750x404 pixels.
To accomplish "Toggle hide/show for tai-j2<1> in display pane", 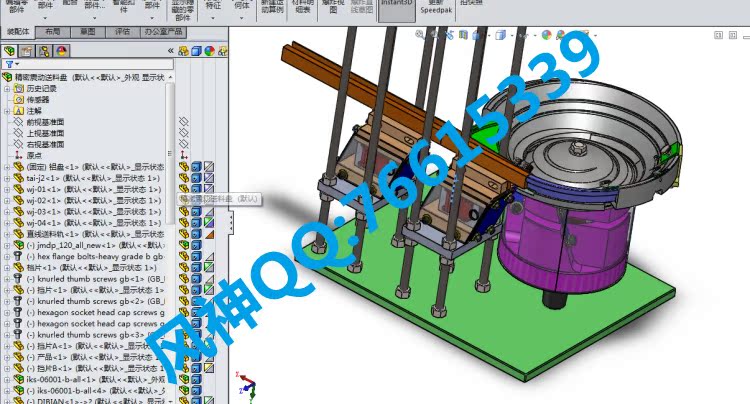I will tap(184, 178).
